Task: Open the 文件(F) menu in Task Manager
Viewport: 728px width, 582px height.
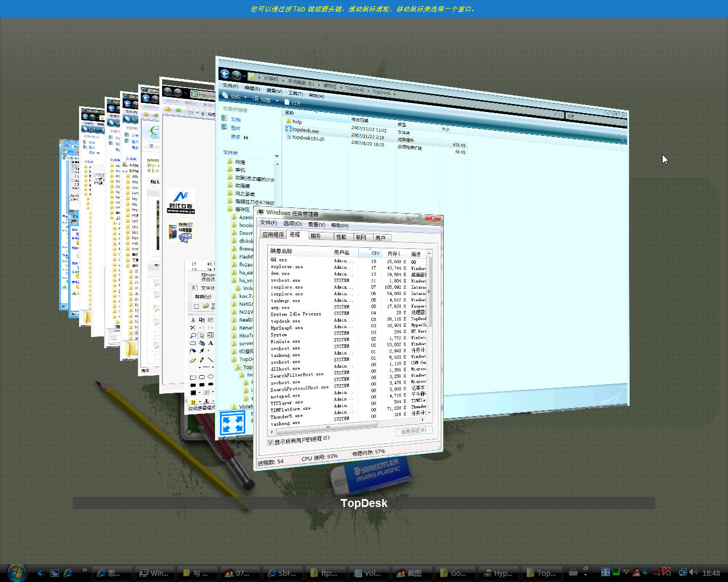Action: tap(268, 223)
